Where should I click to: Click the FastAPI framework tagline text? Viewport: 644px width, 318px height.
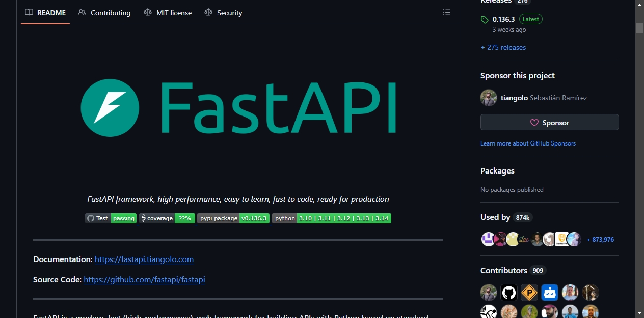(238, 199)
